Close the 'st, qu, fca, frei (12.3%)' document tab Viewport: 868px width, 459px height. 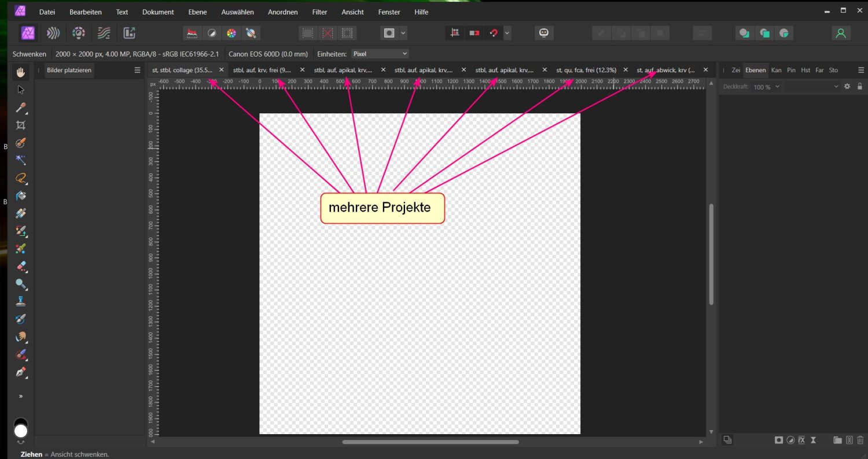[x=625, y=69]
